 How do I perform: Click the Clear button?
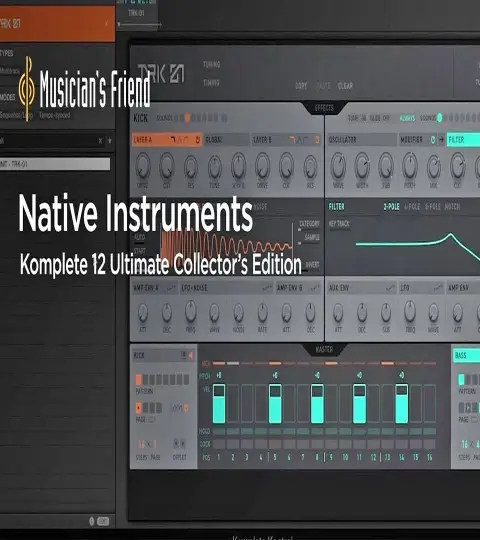[x=345, y=86]
